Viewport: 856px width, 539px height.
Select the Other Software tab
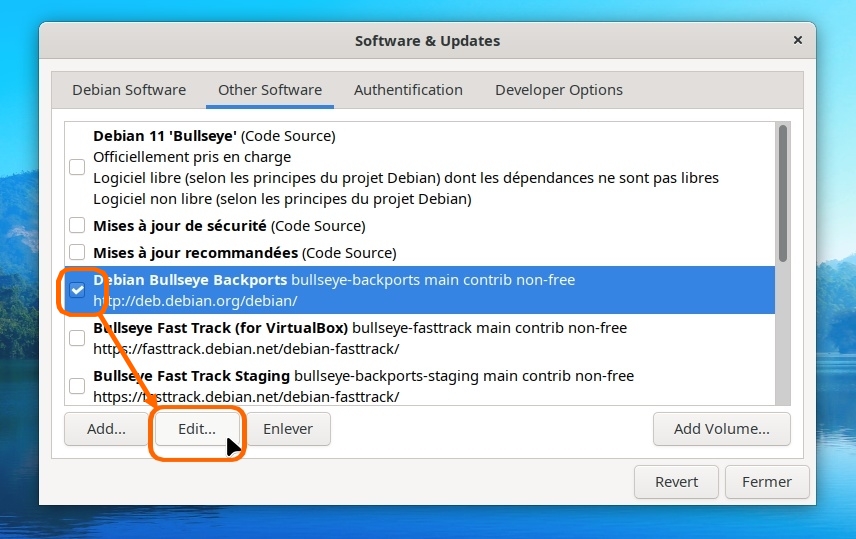point(270,90)
